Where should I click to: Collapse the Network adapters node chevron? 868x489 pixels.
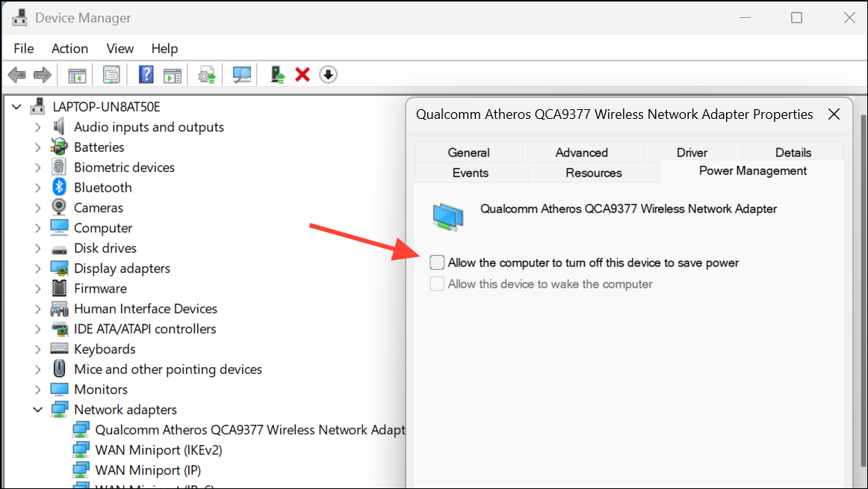point(37,410)
